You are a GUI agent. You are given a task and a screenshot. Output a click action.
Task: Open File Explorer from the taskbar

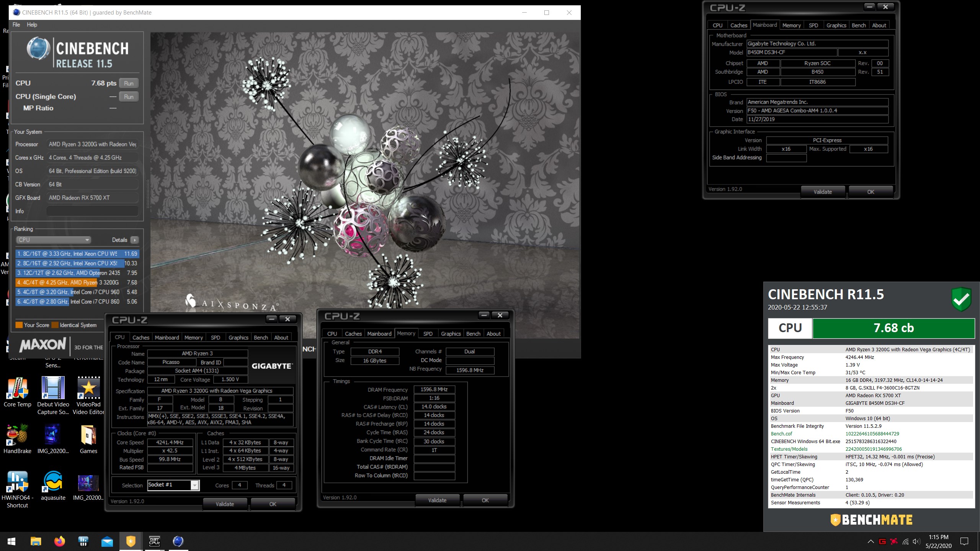tap(36, 541)
